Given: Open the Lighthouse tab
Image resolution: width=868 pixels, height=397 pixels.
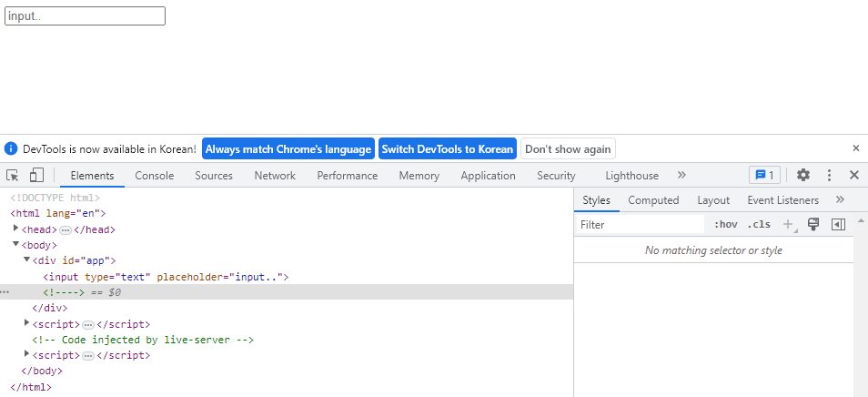Looking at the screenshot, I should click(631, 176).
